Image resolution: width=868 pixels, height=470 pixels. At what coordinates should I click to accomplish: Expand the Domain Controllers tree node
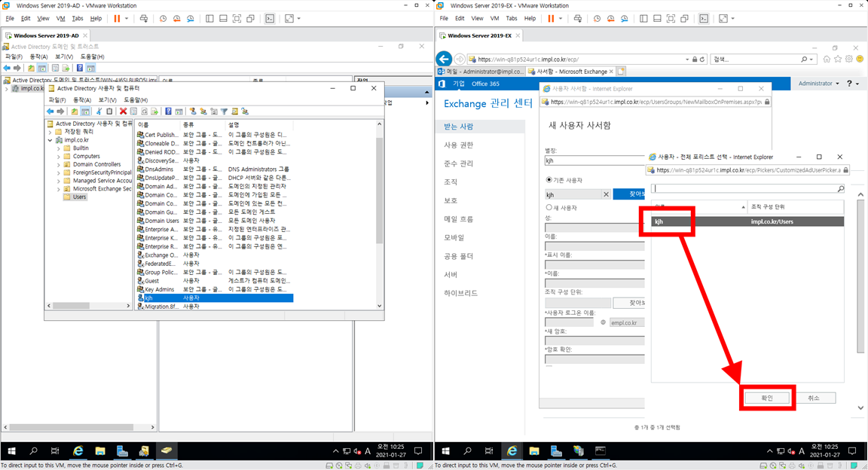pos(59,164)
